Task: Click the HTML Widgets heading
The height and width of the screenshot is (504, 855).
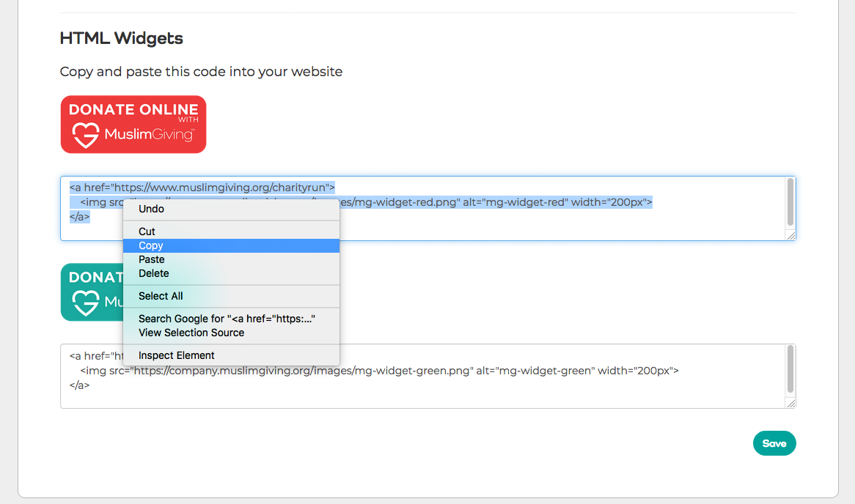Action: (x=121, y=38)
